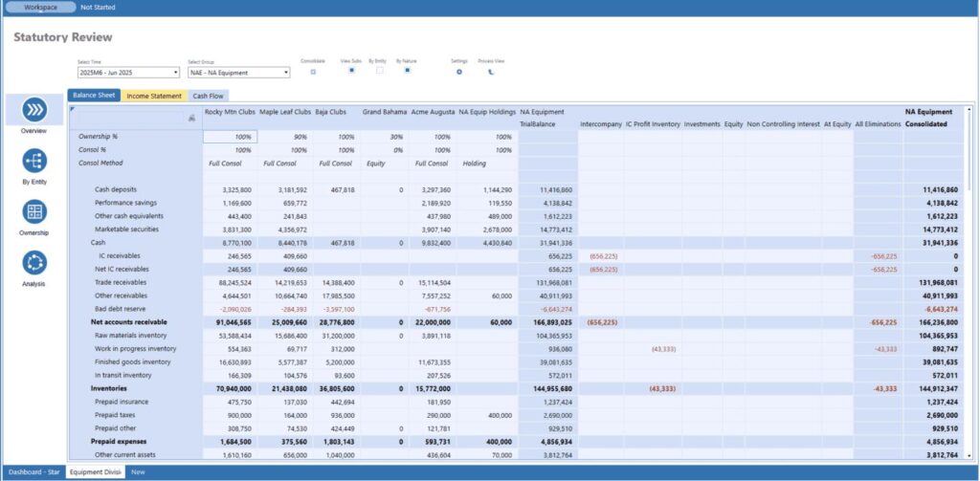Select the Maple Leaf Clubs column header
This screenshot has width=980, height=481.
coord(285,112)
